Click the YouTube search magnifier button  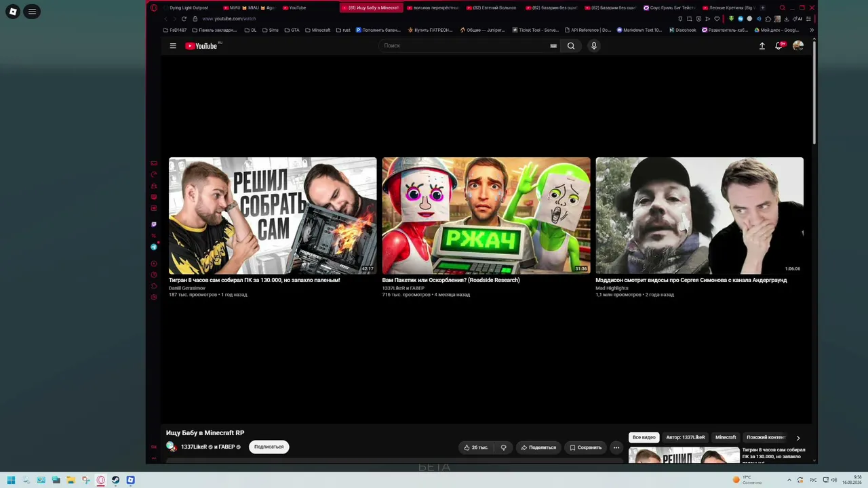coord(571,46)
